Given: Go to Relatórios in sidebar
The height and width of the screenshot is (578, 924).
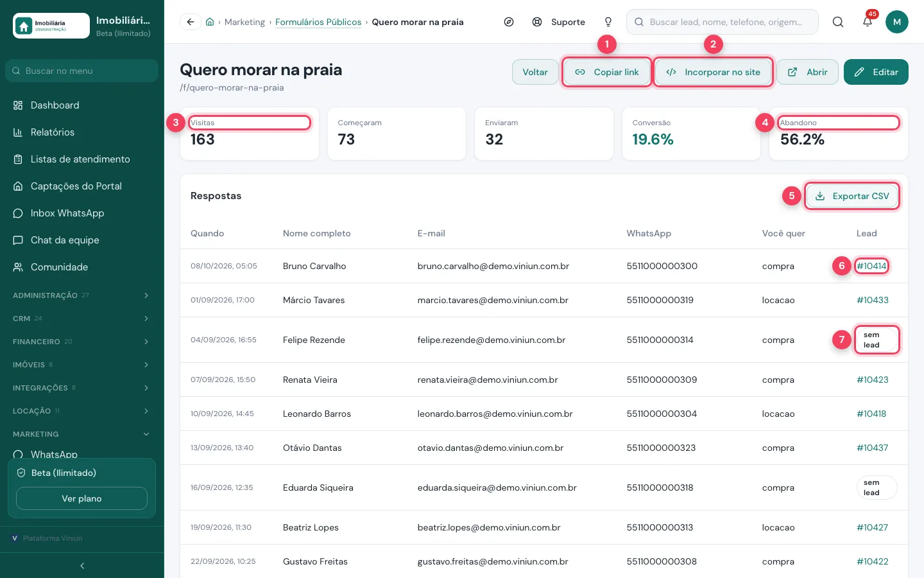Looking at the screenshot, I should 82,132.
